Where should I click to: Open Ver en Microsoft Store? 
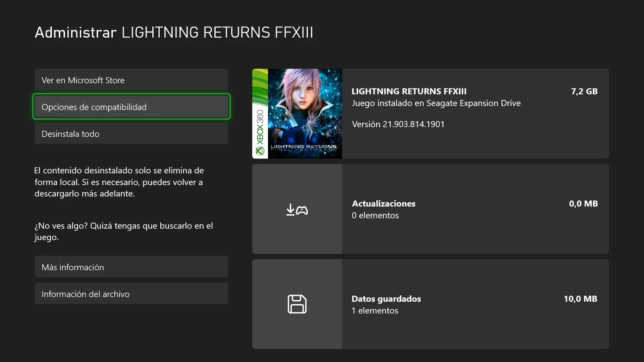click(131, 80)
